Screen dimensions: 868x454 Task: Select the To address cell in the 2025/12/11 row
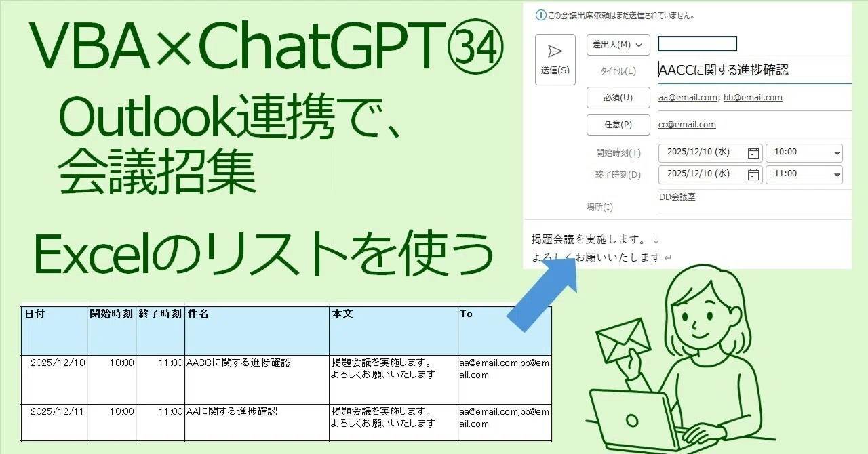tap(505, 423)
